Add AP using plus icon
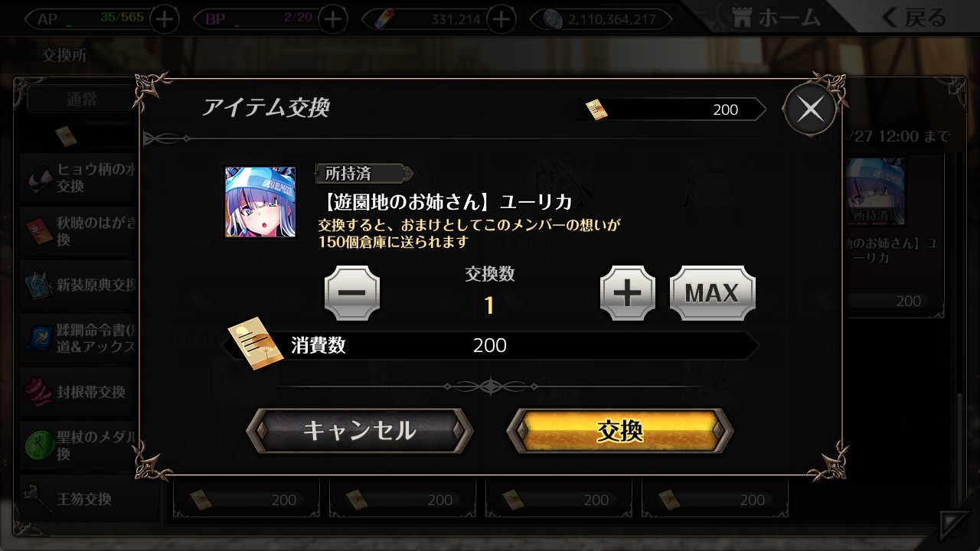This screenshot has width=980, height=551. click(x=165, y=19)
